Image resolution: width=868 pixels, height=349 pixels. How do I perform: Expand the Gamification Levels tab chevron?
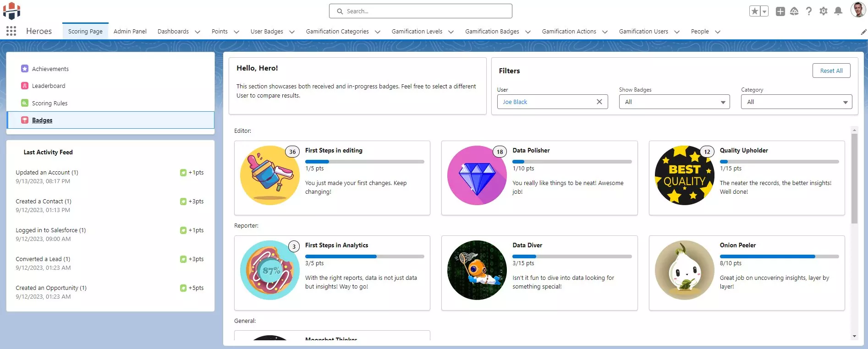pos(451,32)
